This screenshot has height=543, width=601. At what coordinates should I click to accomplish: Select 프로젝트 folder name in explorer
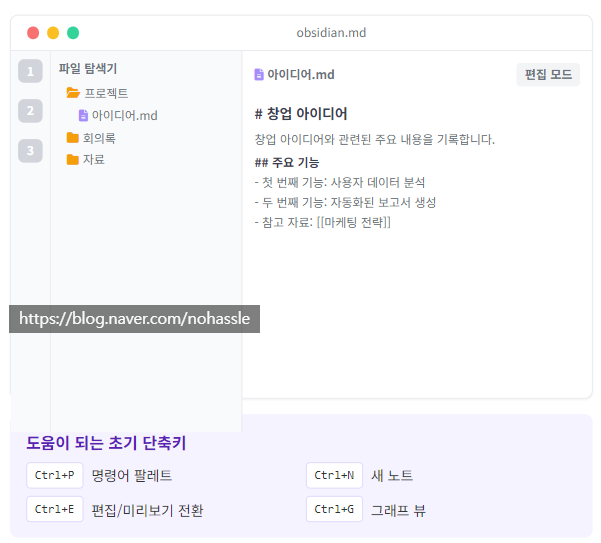pyautogui.click(x=106, y=93)
